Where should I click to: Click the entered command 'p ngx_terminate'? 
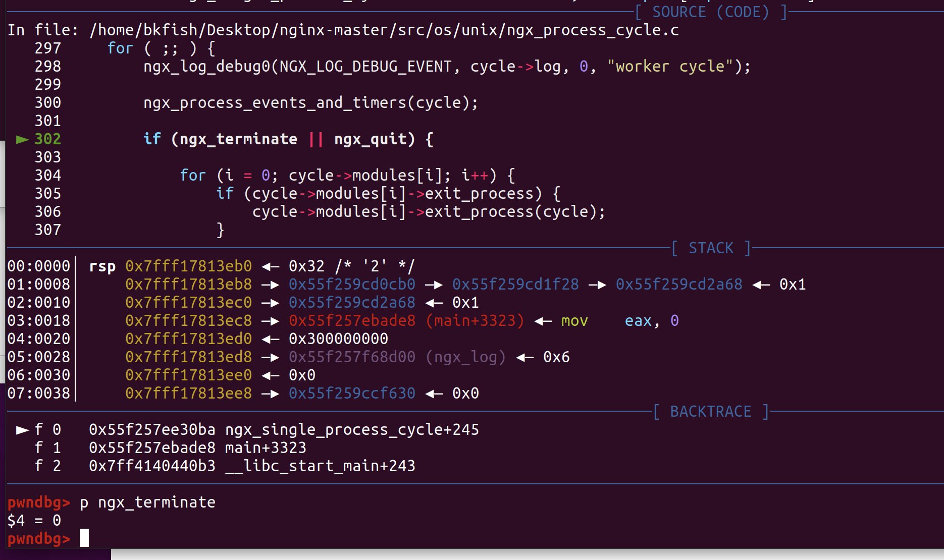point(147,502)
